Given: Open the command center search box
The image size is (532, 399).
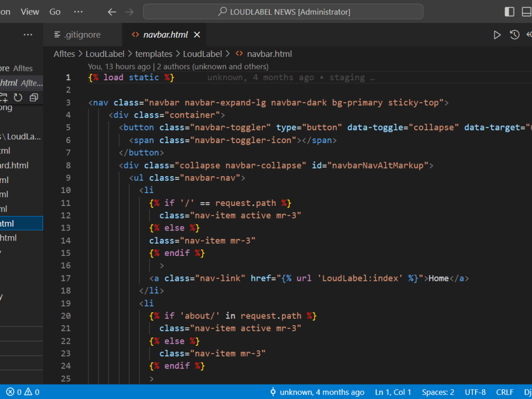Looking at the screenshot, I should pyautogui.click(x=282, y=11).
